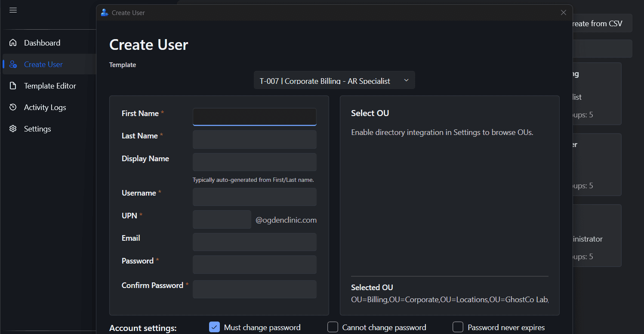Uncheck Must change password
This screenshot has width=644, height=334.
tap(215, 327)
